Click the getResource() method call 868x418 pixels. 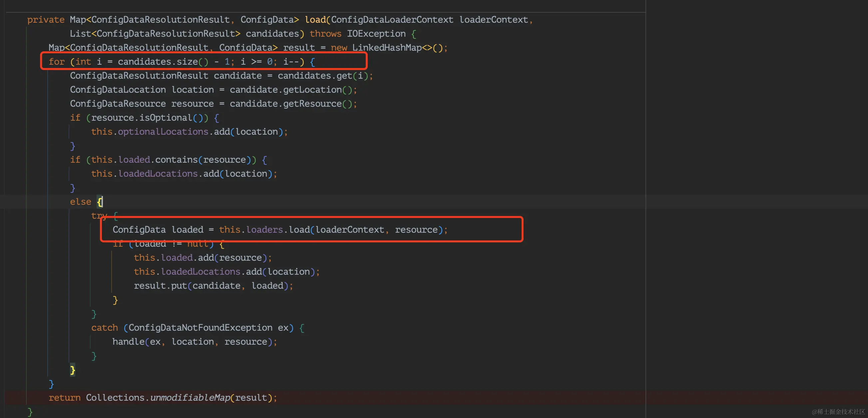click(x=312, y=104)
